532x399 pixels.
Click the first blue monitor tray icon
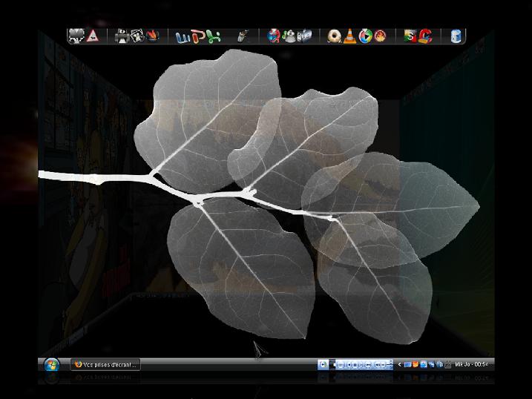(407, 365)
